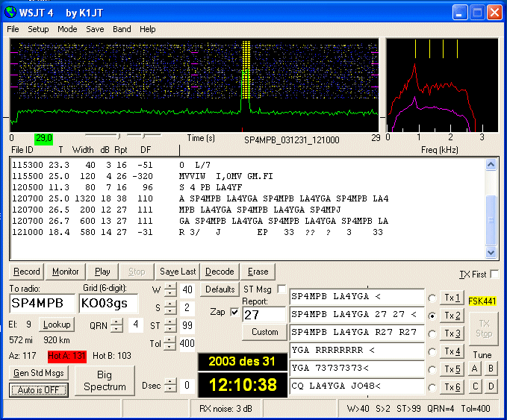Open the Band menu
This screenshot has height=420, width=507.
point(122,29)
